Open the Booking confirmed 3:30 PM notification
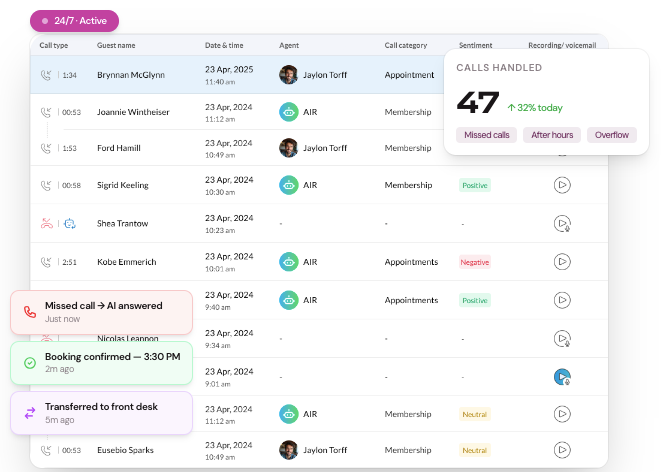The width and height of the screenshot is (661, 472). (102, 363)
